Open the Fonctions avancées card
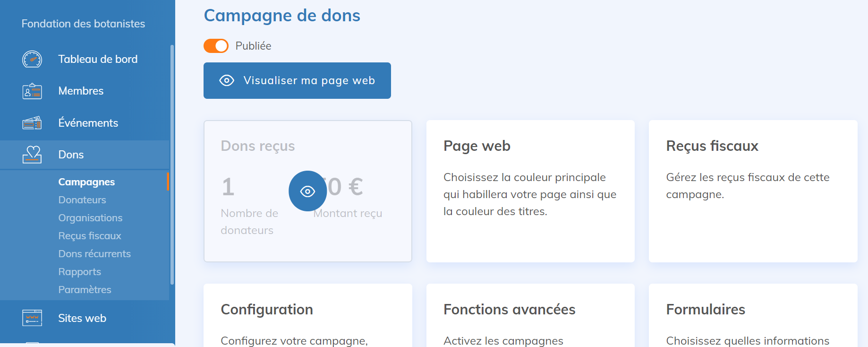This screenshot has height=347, width=868. coord(530,315)
